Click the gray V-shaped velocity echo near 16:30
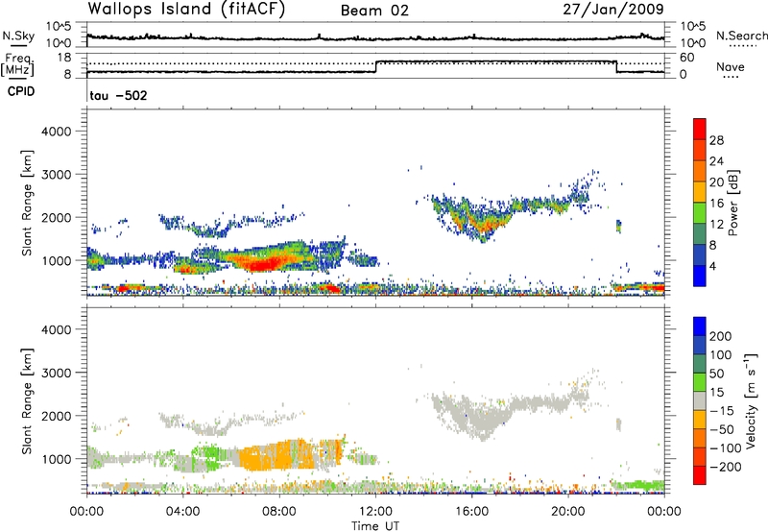The image size is (768, 532). click(483, 417)
